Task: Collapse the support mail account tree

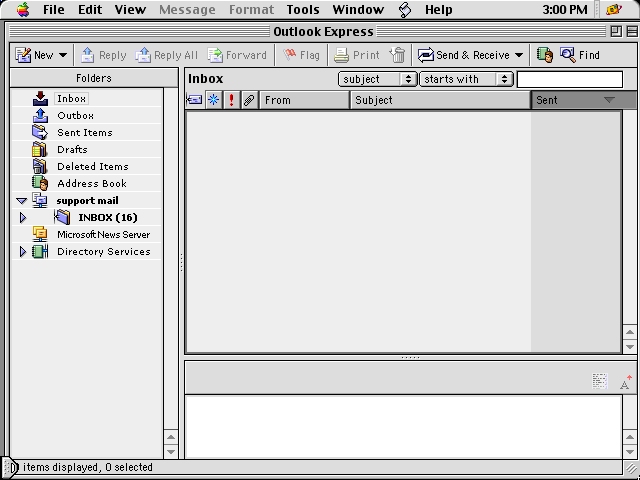Action: [22, 201]
